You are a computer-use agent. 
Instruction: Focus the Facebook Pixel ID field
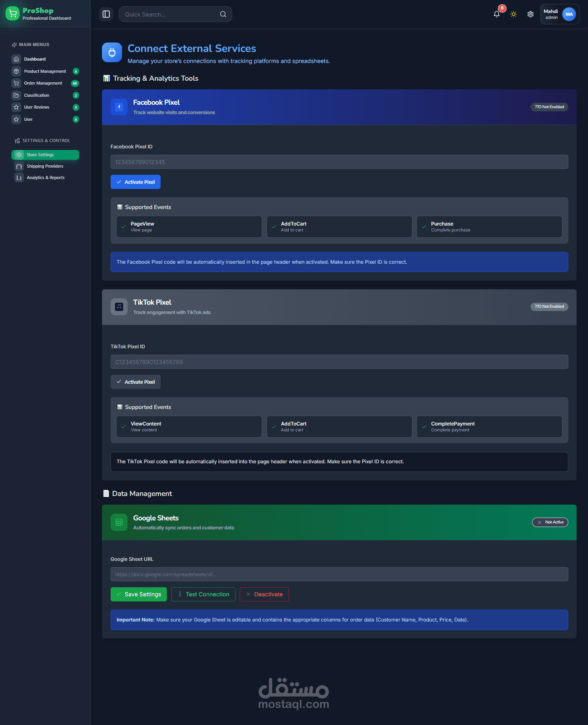339,162
